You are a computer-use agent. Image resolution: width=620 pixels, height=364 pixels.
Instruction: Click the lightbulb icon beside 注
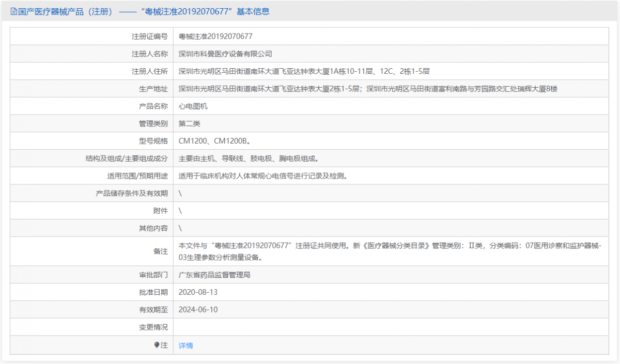[157, 345]
